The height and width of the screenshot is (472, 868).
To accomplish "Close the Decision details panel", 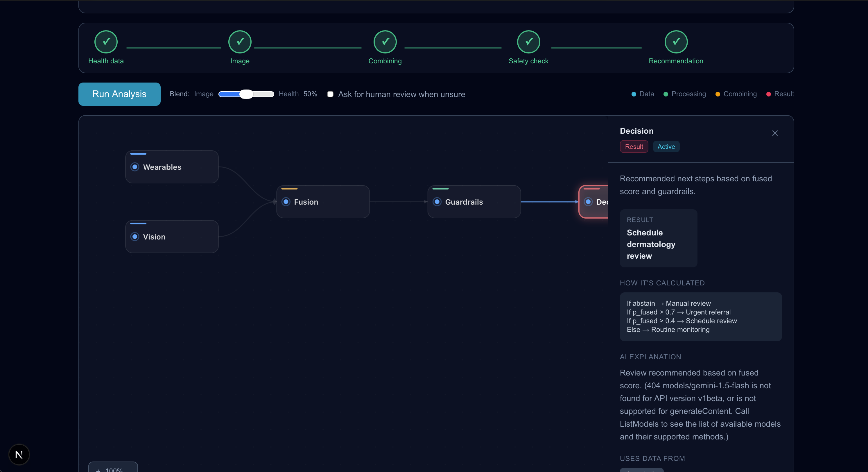I will [775, 133].
